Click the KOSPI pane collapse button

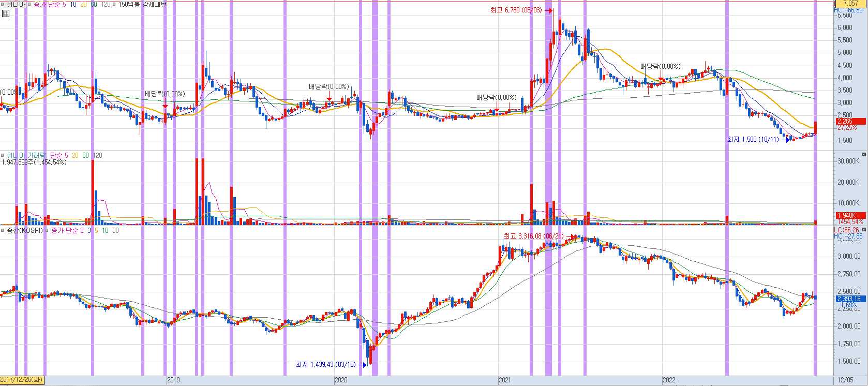point(863,230)
